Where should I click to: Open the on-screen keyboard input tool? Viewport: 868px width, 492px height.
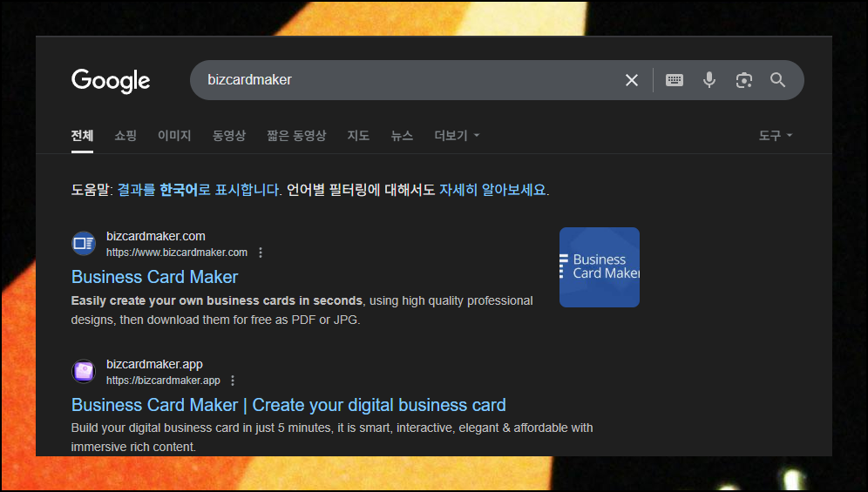[675, 80]
